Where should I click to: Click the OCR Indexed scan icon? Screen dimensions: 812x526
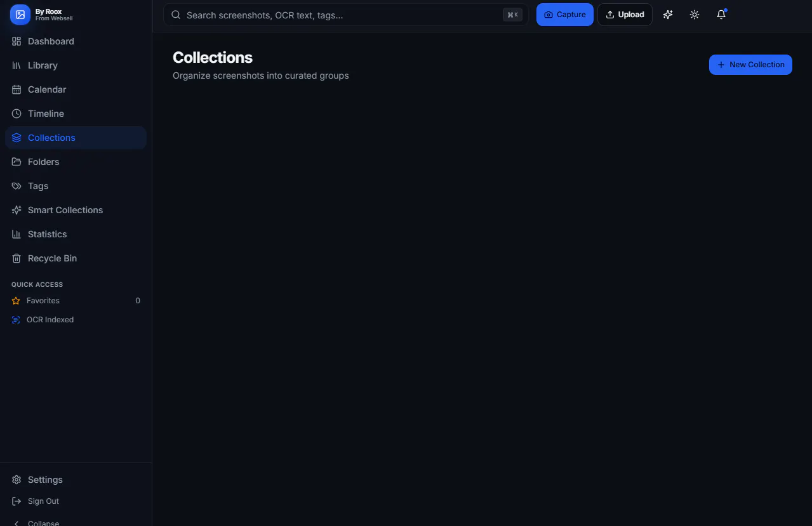click(x=16, y=320)
